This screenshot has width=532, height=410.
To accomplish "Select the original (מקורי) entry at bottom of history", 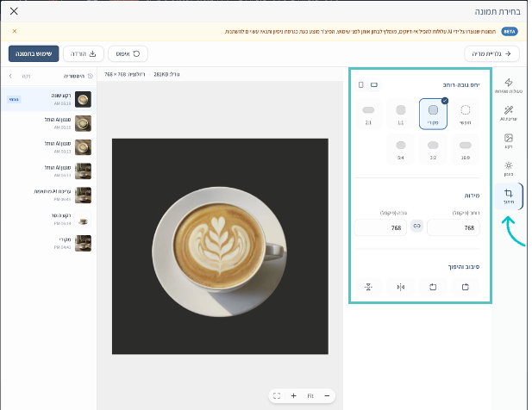I will point(49,243).
